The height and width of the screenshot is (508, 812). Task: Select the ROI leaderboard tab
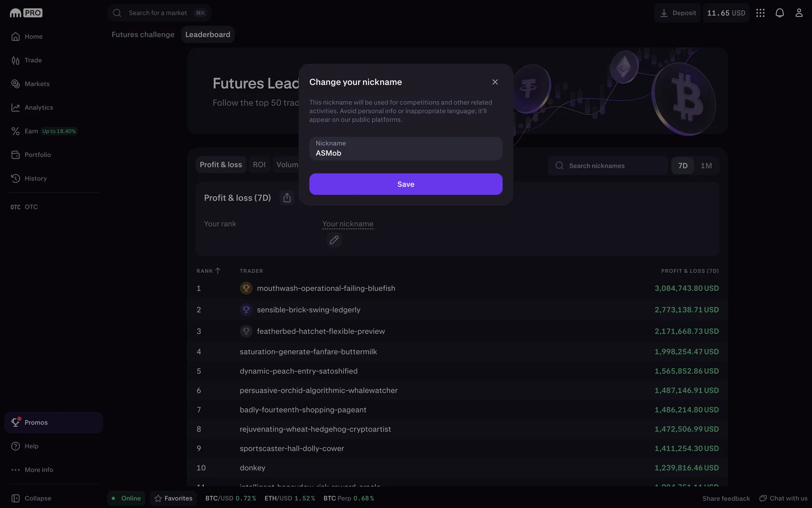(x=259, y=165)
